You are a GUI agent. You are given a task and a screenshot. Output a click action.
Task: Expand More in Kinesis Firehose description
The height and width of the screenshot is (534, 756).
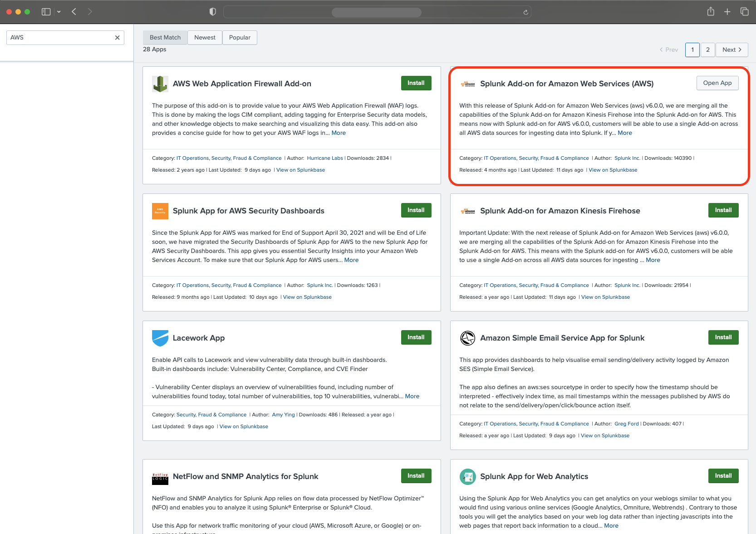coord(653,260)
